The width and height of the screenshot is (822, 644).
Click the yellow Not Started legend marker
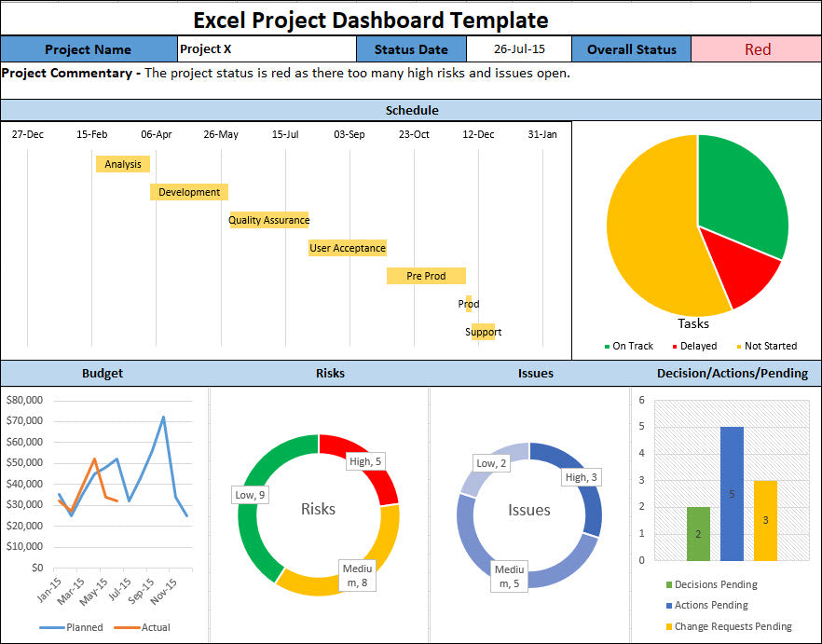[x=738, y=346]
